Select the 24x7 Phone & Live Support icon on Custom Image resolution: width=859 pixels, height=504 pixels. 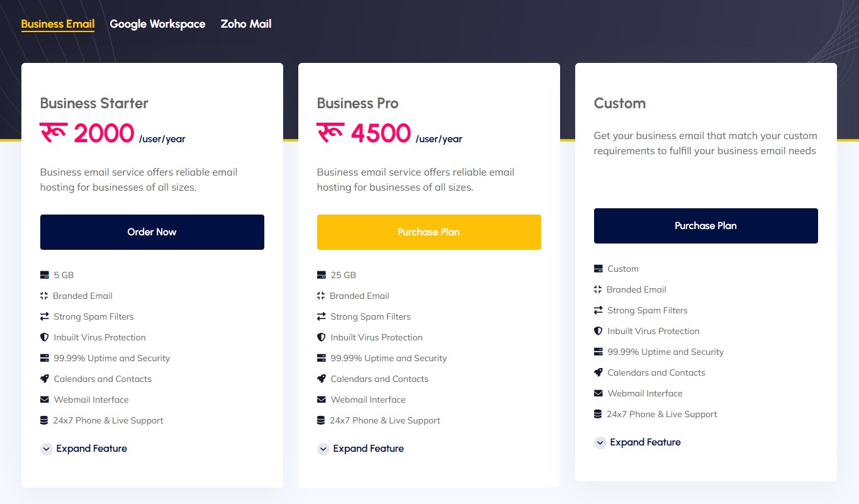click(x=598, y=414)
